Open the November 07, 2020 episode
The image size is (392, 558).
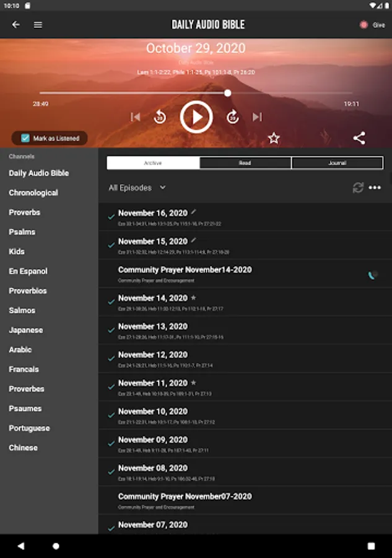[245, 525]
